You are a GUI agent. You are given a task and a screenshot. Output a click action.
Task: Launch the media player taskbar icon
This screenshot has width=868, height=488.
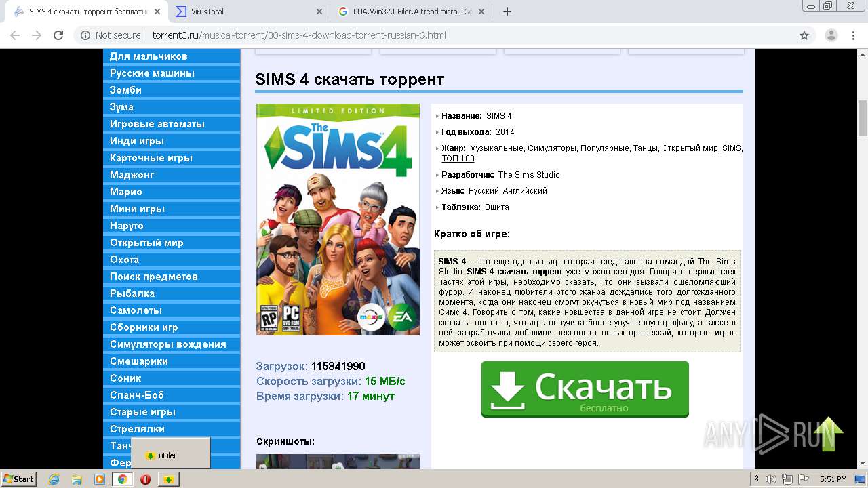click(x=100, y=479)
